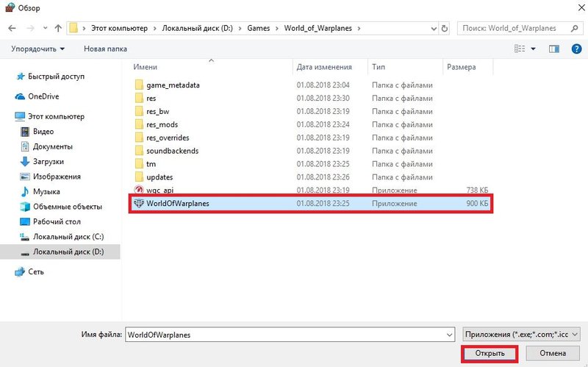
Task: Go back with the left arrow button
Action: 12,28
